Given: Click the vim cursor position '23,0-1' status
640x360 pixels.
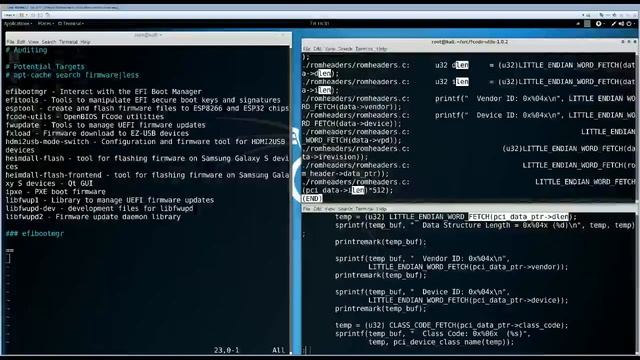Looking at the screenshot, I should click(227, 350).
